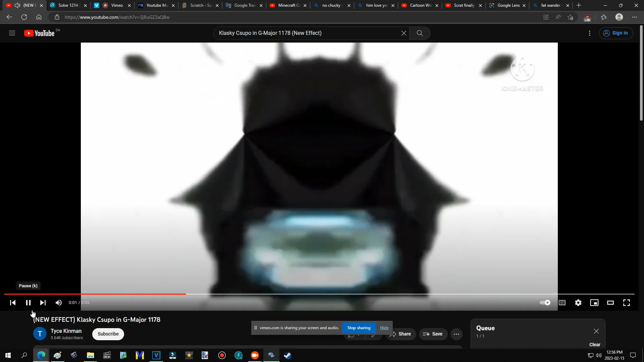This screenshot has width=644, height=362.
Task: Mute the video volume
Action: (59, 303)
